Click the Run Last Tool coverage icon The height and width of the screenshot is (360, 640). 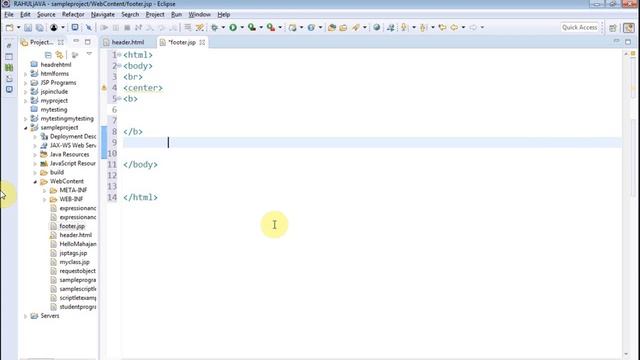point(252,27)
